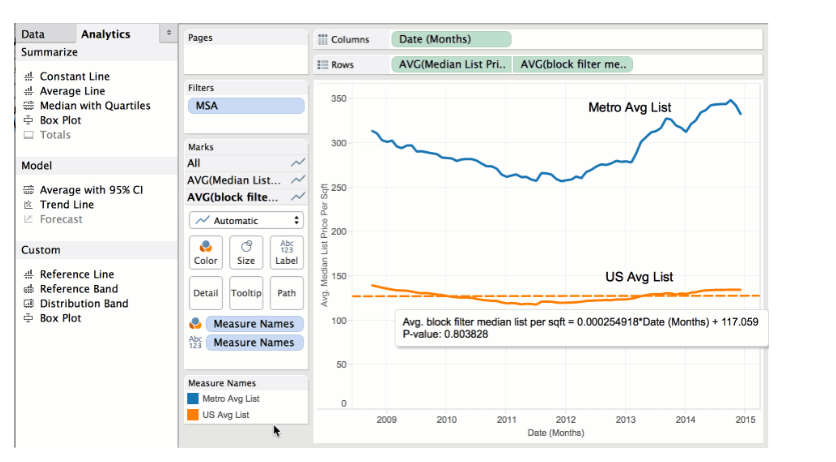Click the 2012 axis tick label
Viewport: 836px width, 462px height.
[566, 420]
